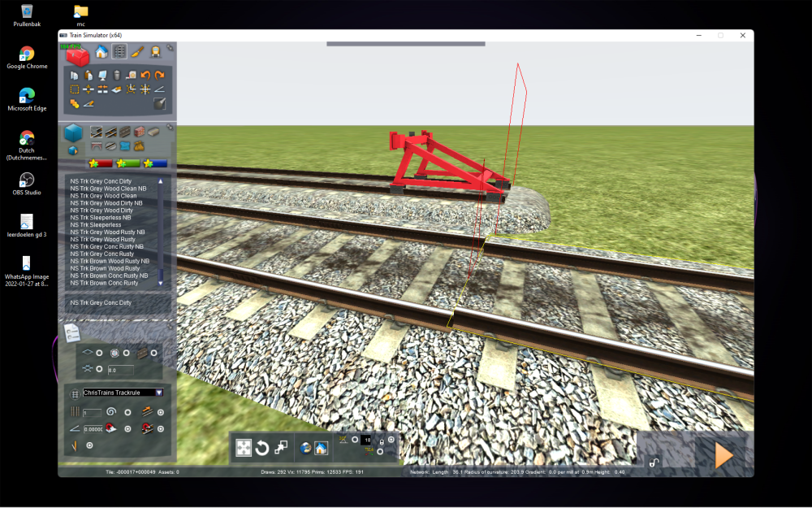The height and width of the screenshot is (508, 812).
Task: Select the dashed square selection tool
Action: 75,89
